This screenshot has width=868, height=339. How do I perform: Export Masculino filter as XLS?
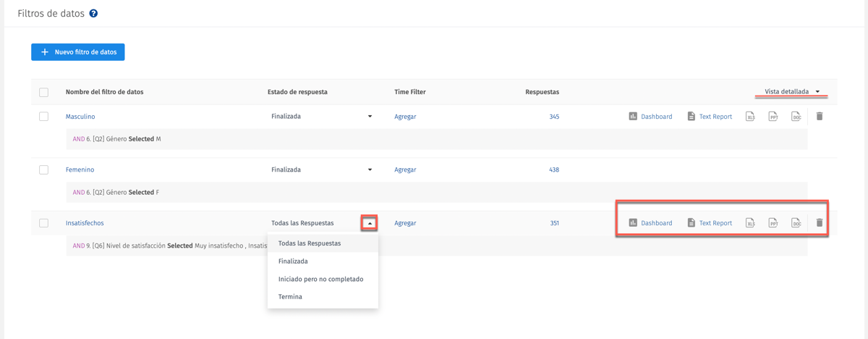(x=750, y=117)
